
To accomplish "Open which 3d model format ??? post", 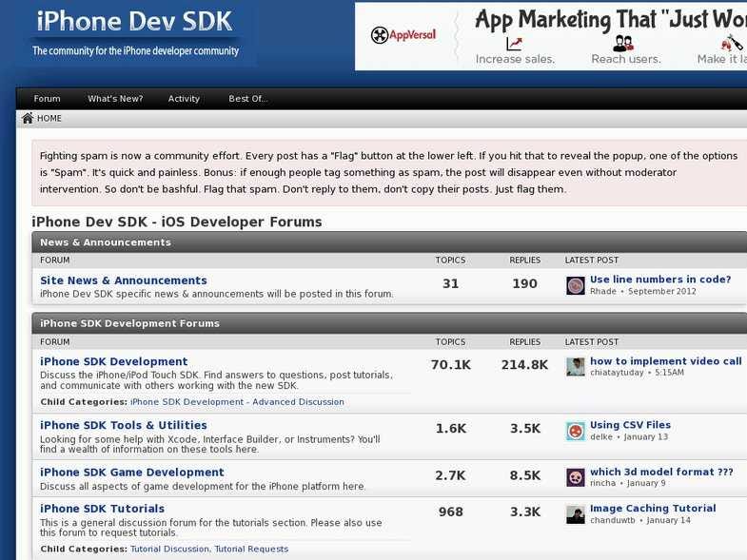I will click(661, 472).
